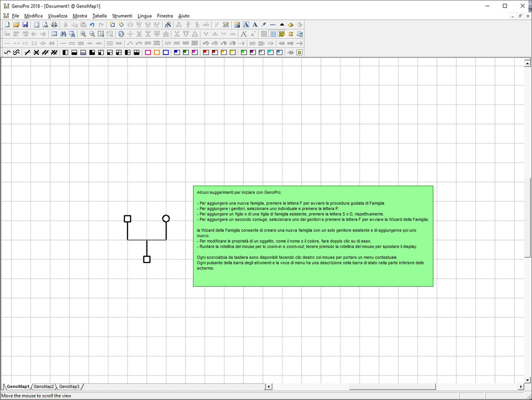Select the GenoMap1 tab
The width and height of the screenshot is (532, 400).
click(18, 386)
